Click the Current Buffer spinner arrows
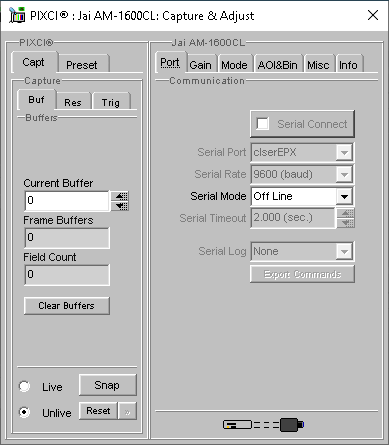 [x=121, y=201]
